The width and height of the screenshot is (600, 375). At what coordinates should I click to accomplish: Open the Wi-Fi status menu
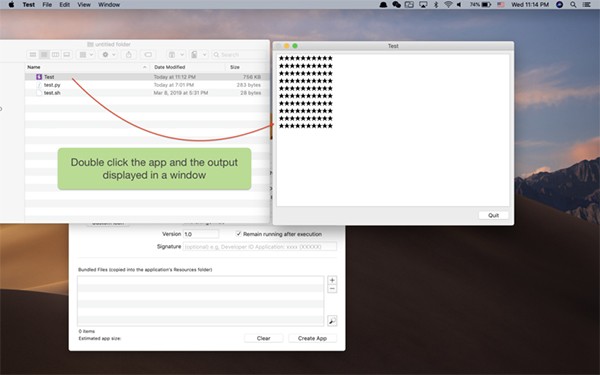pyautogui.click(x=448, y=5)
